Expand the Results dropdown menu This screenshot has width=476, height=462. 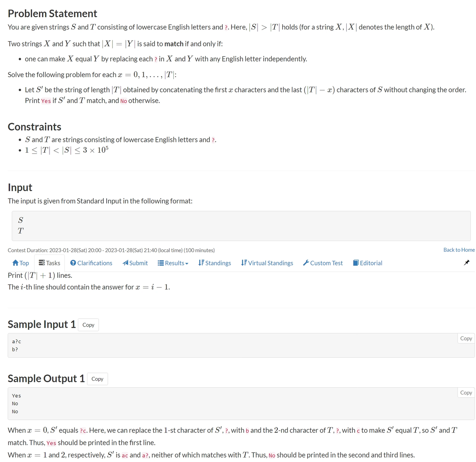point(173,263)
